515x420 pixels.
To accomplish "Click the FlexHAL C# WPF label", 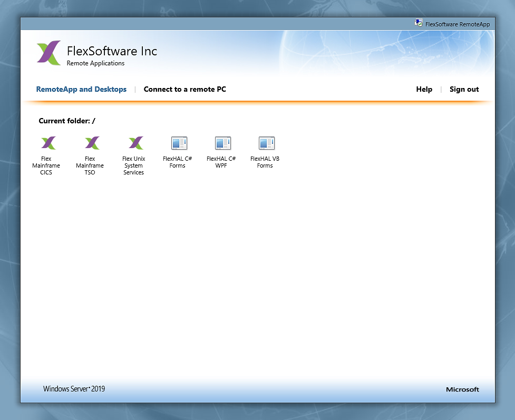I will point(221,162).
